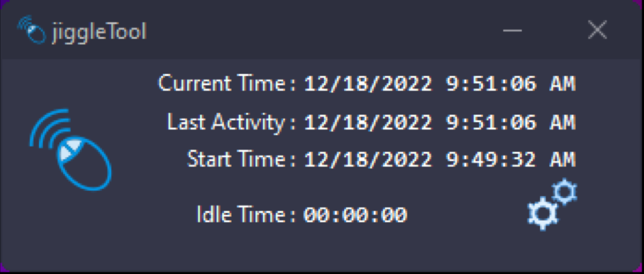The image size is (644, 274).
Task: Open settings via the gears icon
Action: [x=551, y=205]
